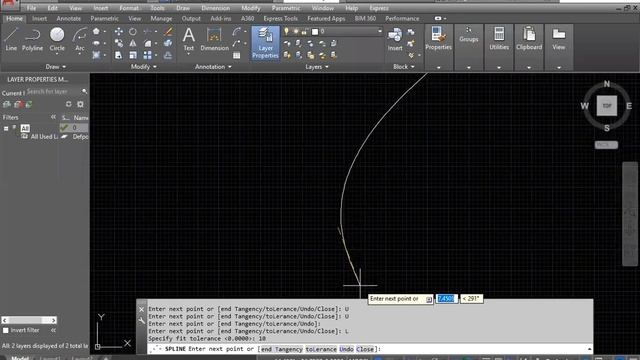The height and width of the screenshot is (360, 640).
Task: Select the Undo option in command line
Action: click(x=346, y=349)
